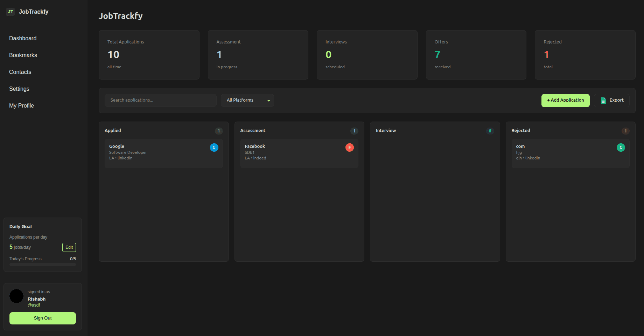The height and width of the screenshot is (336, 644).
Task: Click the spreadsheet icon on Export button
Action: (603, 100)
